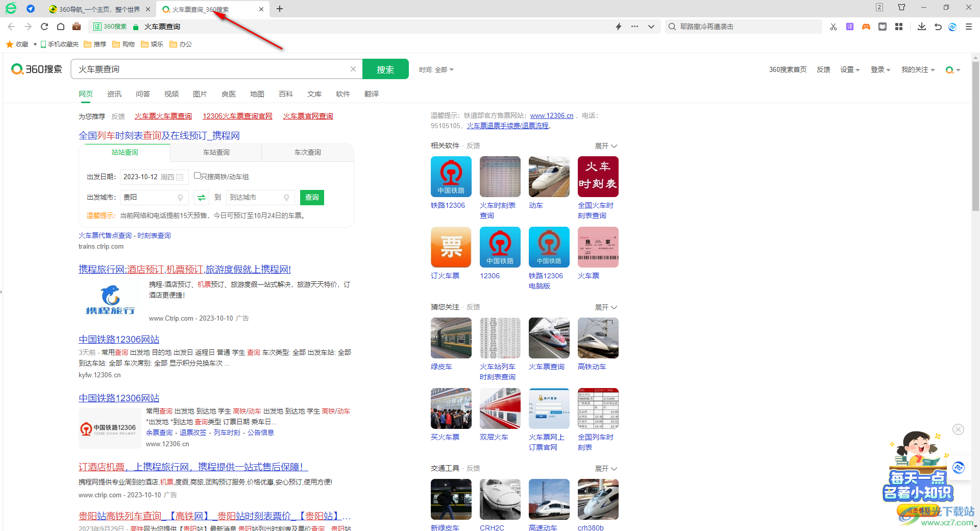Open the downloads icon
Viewport: 980px width, 531px height.
click(x=922, y=27)
